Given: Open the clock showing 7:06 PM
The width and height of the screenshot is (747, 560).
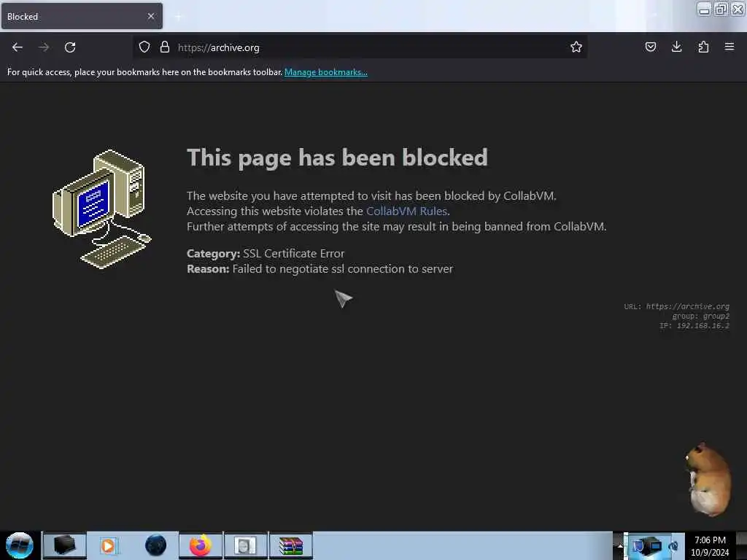Looking at the screenshot, I should [x=710, y=546].
